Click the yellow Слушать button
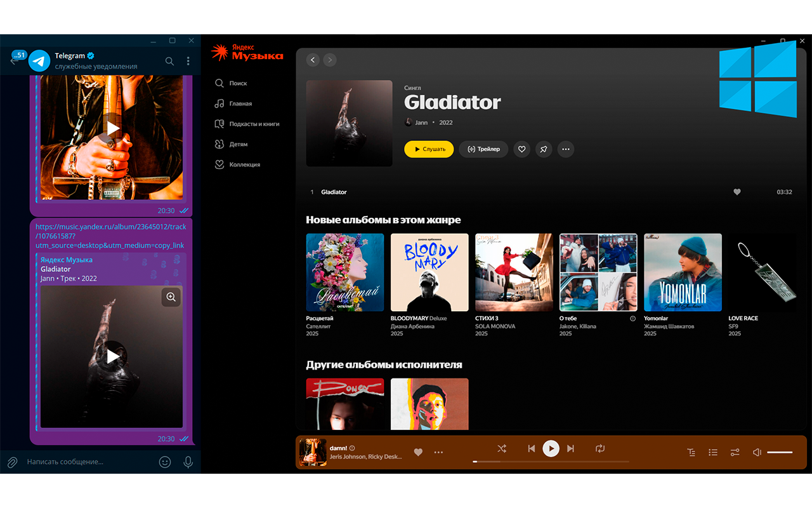 tap(429, 149)
